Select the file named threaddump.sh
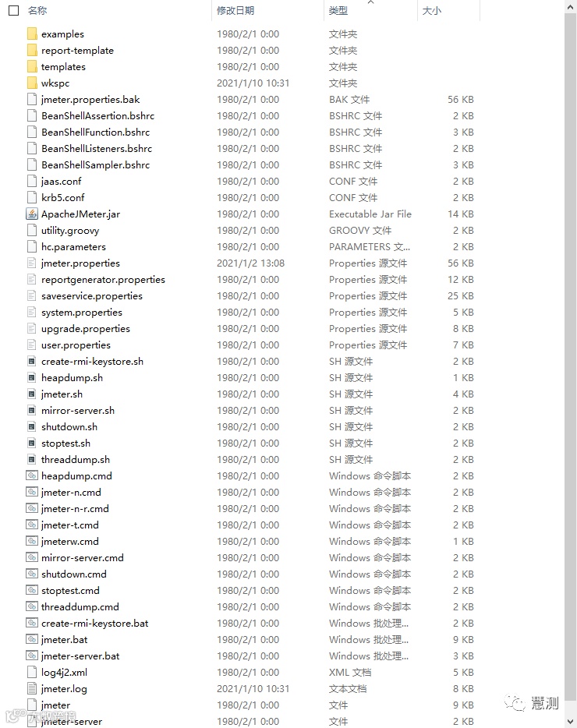 76,460
